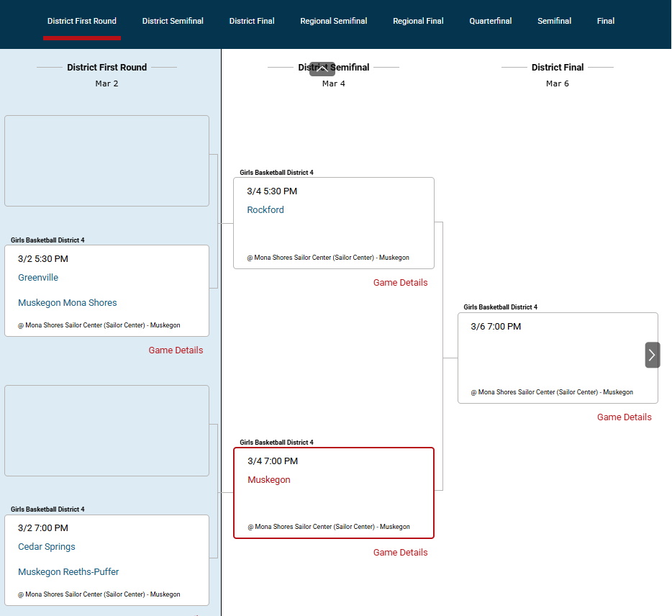Click the Greenville team name
672x616 pixels.
[x=38, y=278]
